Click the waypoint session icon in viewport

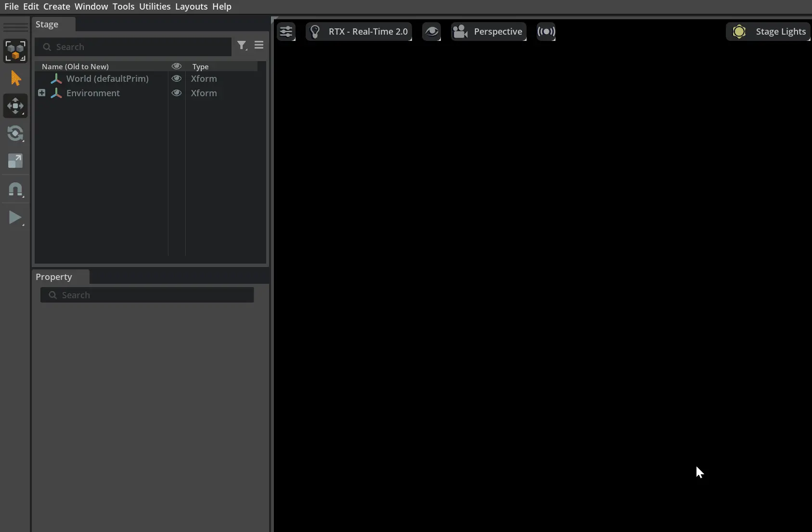pos(547,31)
